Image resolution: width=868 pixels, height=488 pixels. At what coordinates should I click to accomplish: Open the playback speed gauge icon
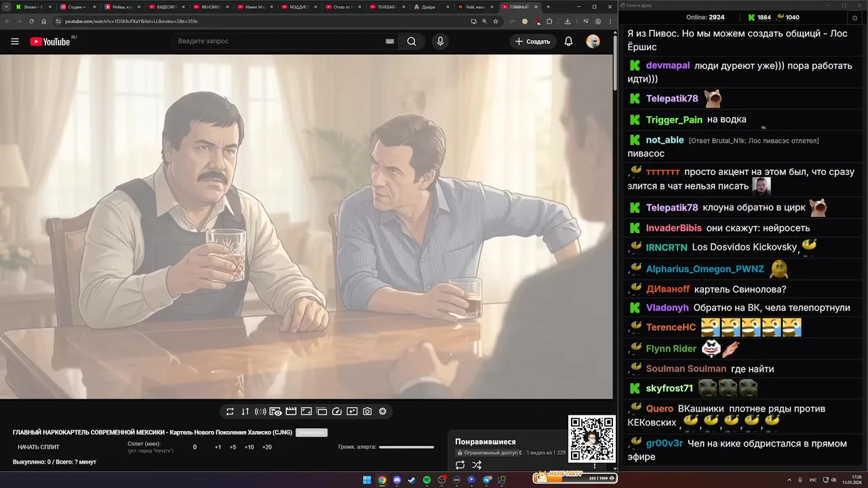[x=337, y=411]
